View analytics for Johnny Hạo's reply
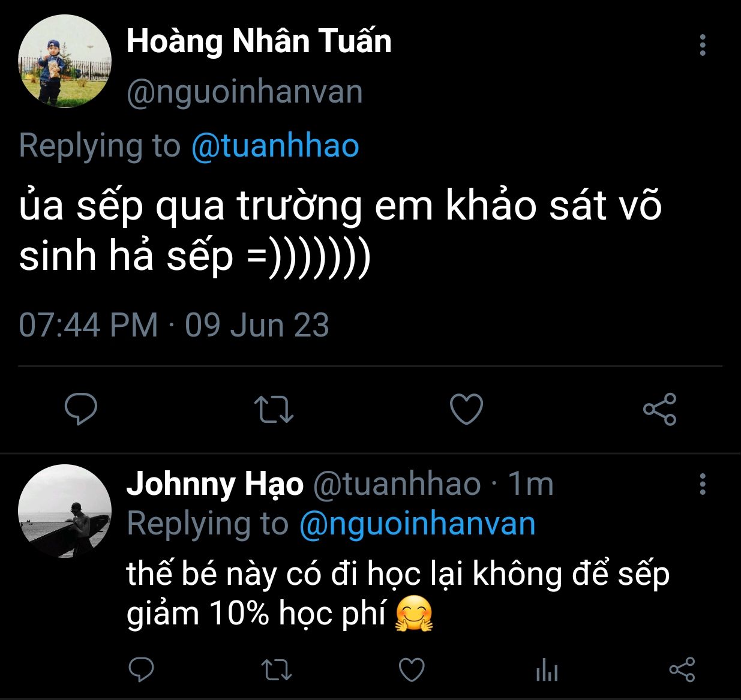 point(547,669)
